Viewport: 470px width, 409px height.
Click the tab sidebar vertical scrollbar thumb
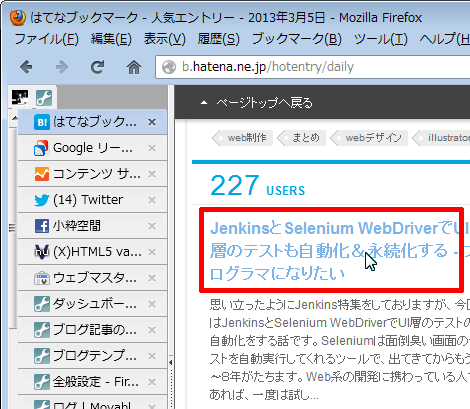tap(13, 228)
